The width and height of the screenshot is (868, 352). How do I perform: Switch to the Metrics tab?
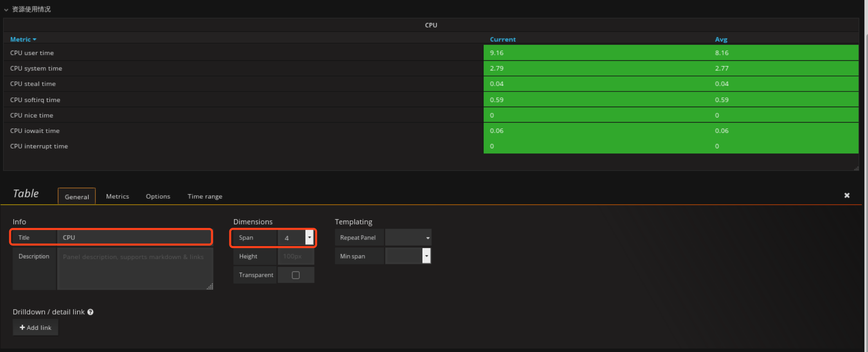pos(118,197)
